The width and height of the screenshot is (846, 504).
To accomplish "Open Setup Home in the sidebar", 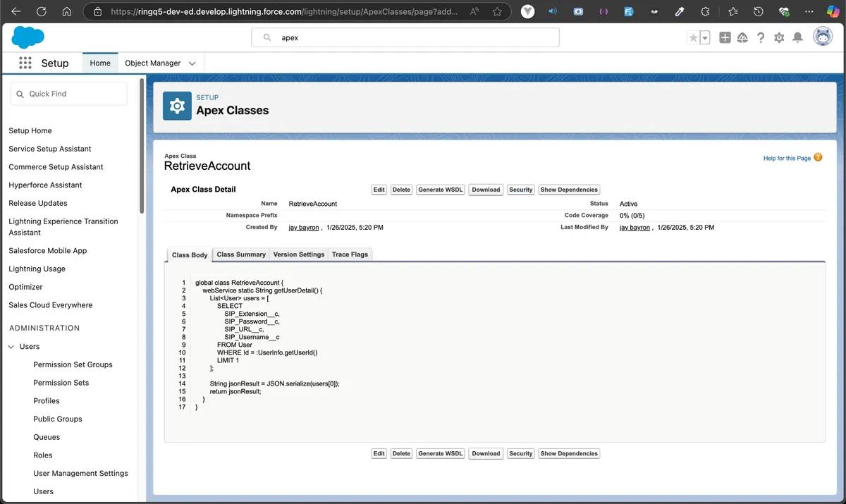I will [x=30, y=130].
